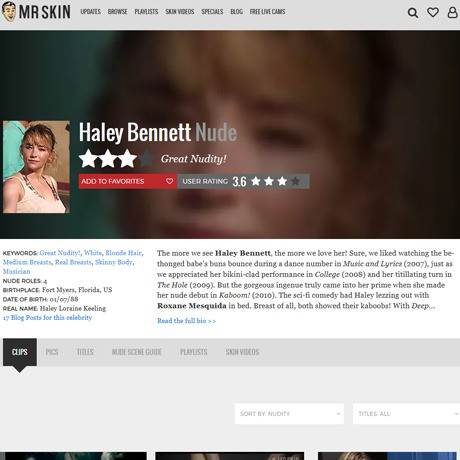Follow the Skinny Body keyword link
Screen dimensions: 460x460
coord(114,262)
